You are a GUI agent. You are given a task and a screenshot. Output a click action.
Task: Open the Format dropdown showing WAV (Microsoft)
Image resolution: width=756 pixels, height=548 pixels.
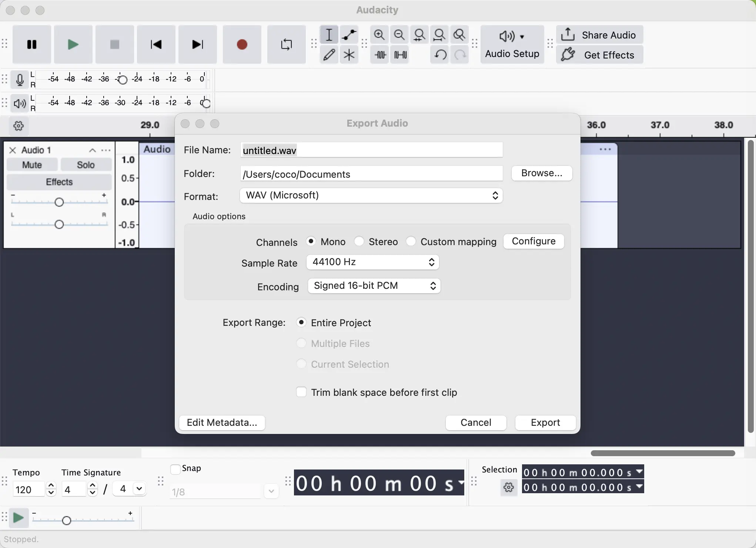(371, 196)
